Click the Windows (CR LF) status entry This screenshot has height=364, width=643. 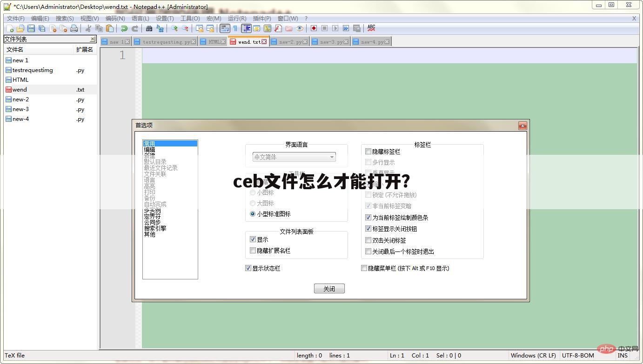533,355
